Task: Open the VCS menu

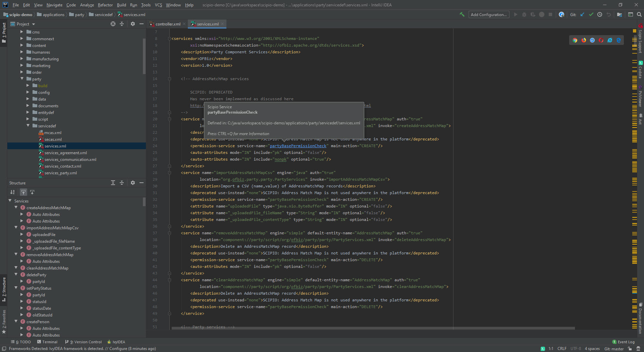Action: tap(158, 5)
